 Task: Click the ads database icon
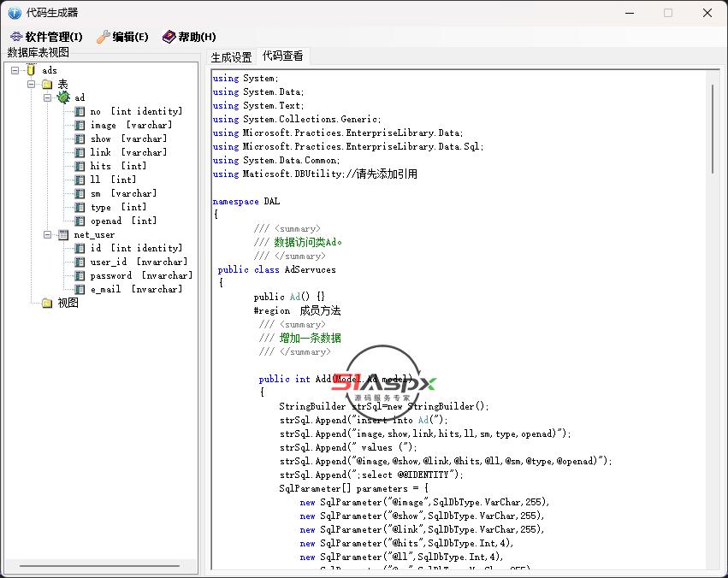(x=31, y=70)
